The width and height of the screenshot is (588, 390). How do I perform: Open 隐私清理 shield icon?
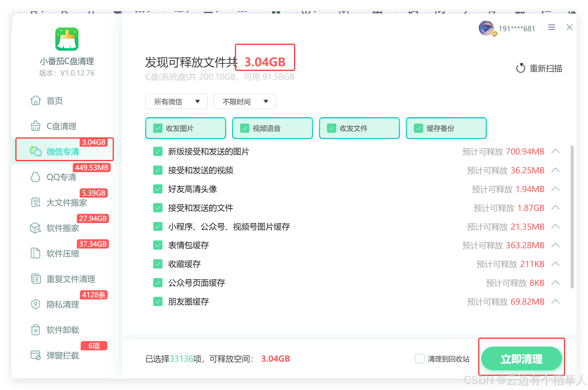click(35, 304)
